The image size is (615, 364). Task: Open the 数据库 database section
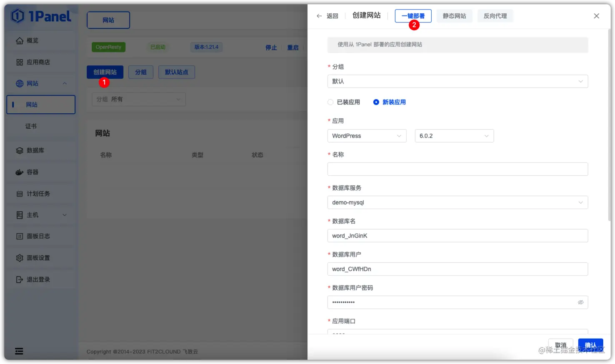[37, 150]
